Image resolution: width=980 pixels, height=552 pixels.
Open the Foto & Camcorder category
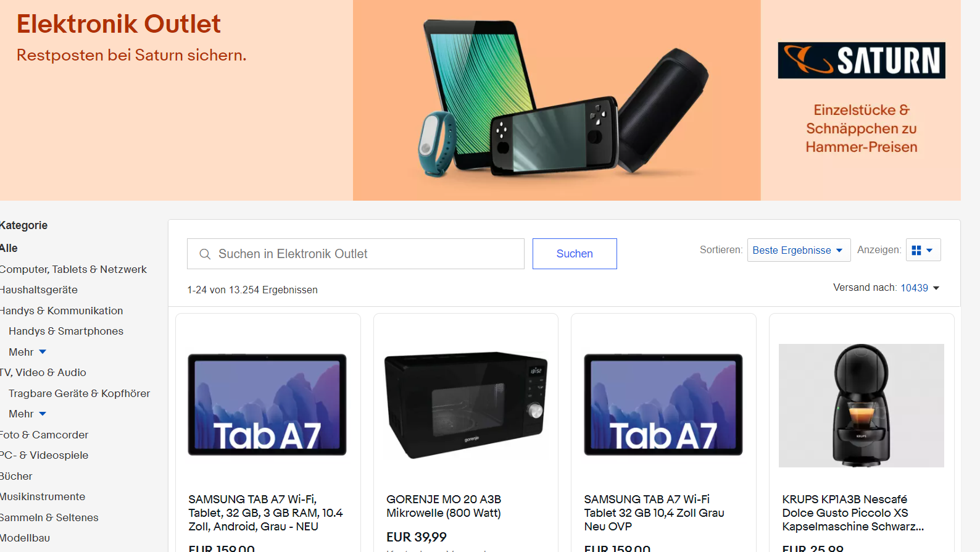pyautogui.click(x=44, y=435)
